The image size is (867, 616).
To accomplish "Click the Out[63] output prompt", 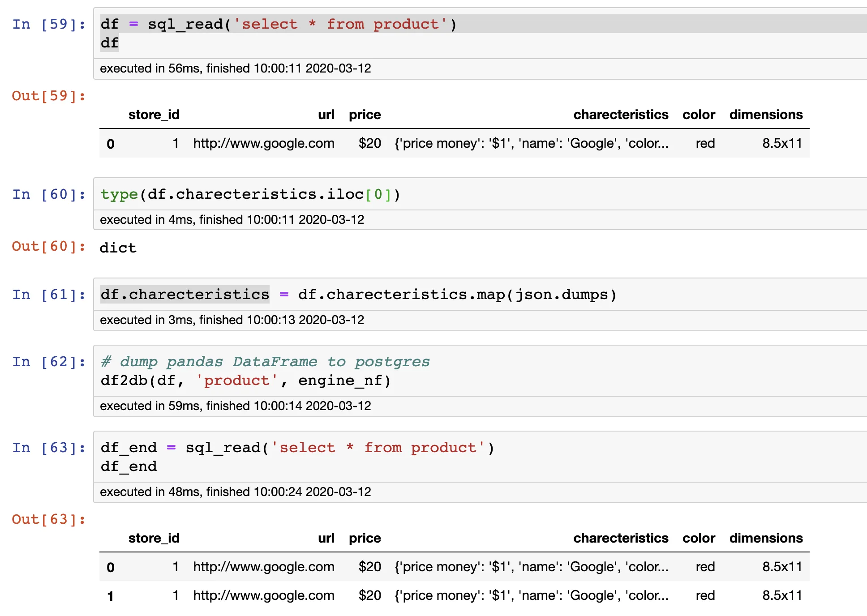I will [49, 519].
